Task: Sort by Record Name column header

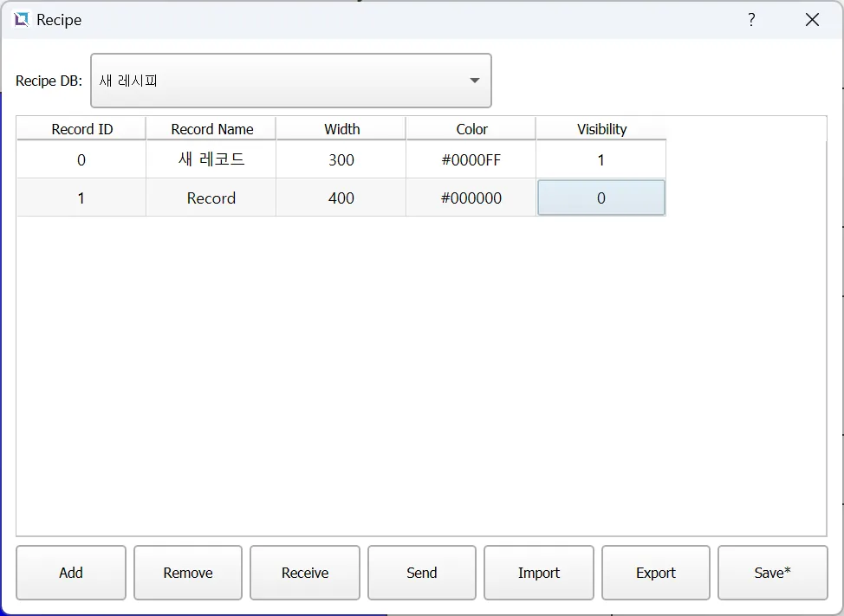Action: click(x=211, y=129)
